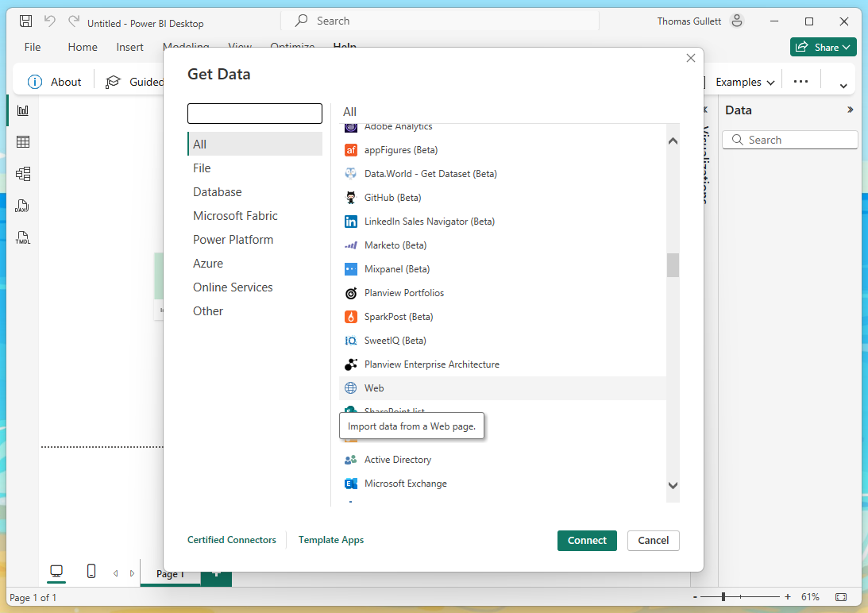The height and width of the screenshot is (613, 868).
Task: Open the ribbon more options ellipsis
Action: pyautogui.click(x=800, y=82)
